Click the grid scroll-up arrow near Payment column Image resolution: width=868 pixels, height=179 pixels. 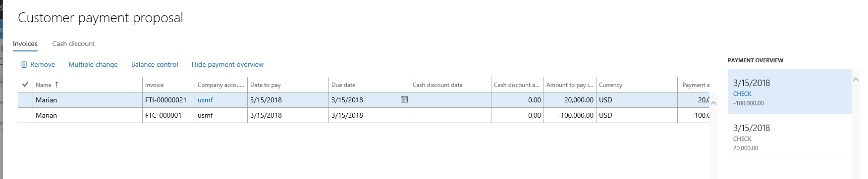click(713, 103)
